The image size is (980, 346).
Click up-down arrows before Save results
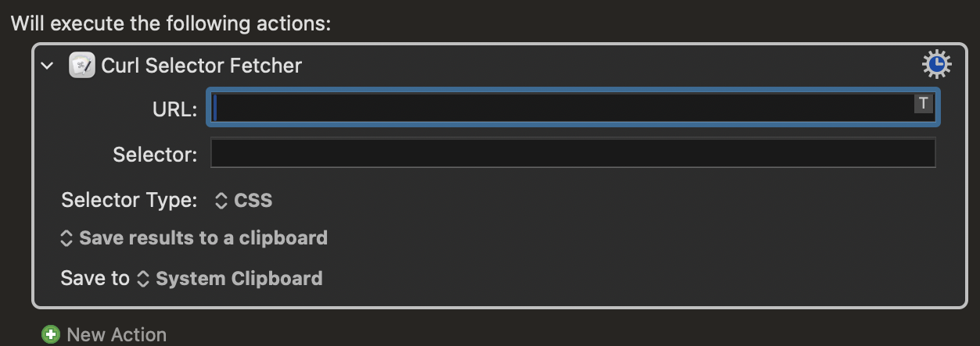(x=66, y=237)
